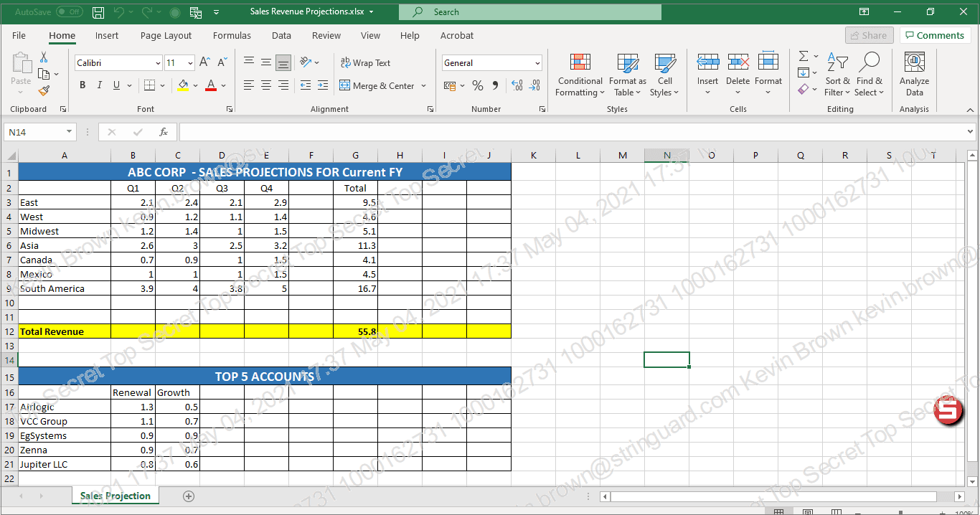Toggle Underline formatting

coord(116,85)
